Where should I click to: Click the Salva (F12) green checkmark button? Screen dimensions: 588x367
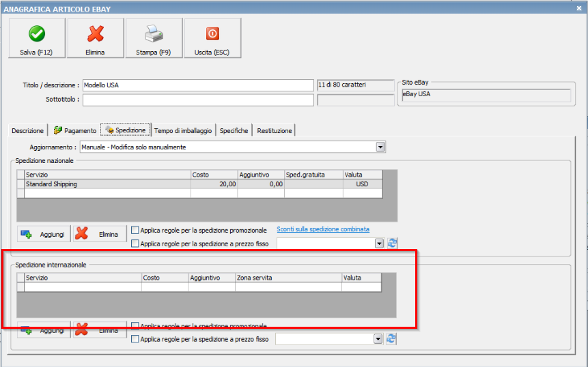pyautogui.click(x=37, y=38)
